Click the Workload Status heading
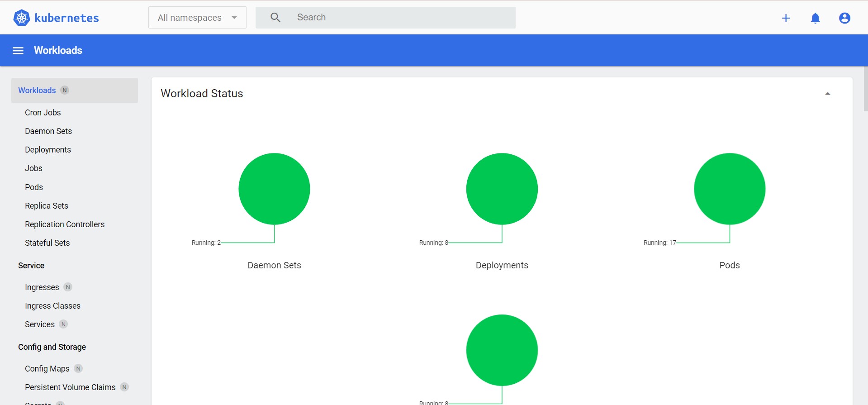 (202, 93)
